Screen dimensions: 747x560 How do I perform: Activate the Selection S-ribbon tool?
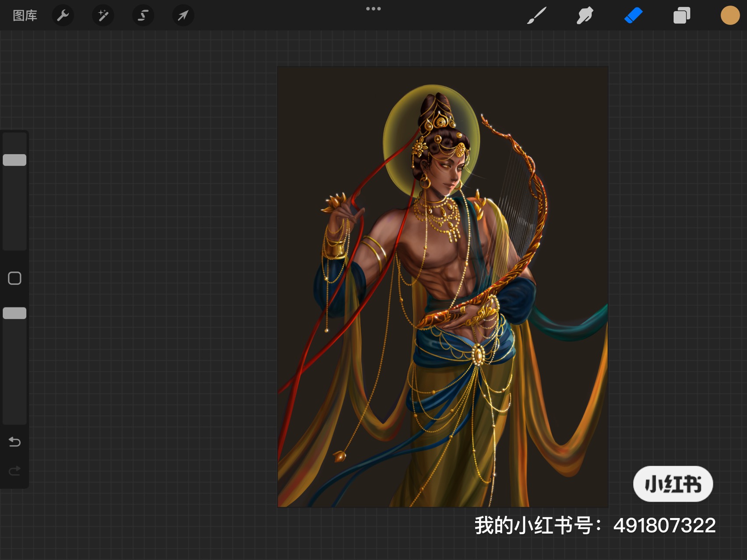click(x=143, y=16)
